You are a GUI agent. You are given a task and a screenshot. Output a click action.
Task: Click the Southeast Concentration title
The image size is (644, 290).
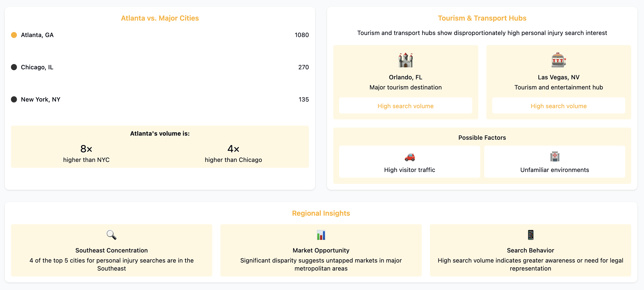click(x=112, y=250)
